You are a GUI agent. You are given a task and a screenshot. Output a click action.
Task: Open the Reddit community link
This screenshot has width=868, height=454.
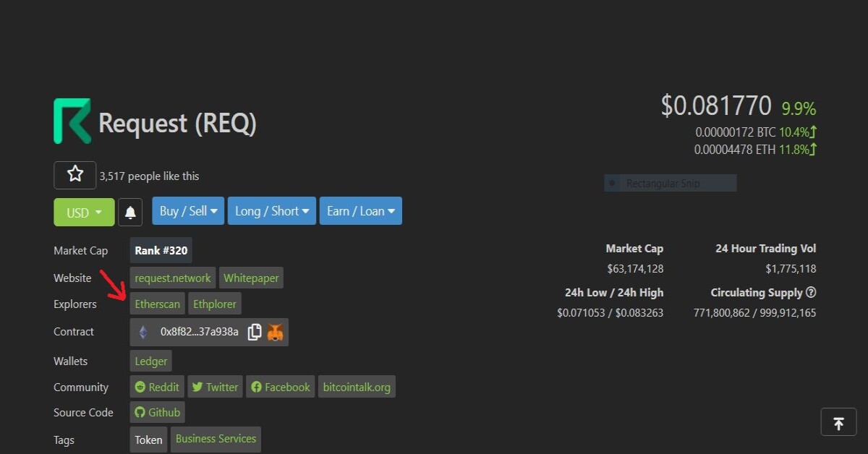tap(157, 387)
